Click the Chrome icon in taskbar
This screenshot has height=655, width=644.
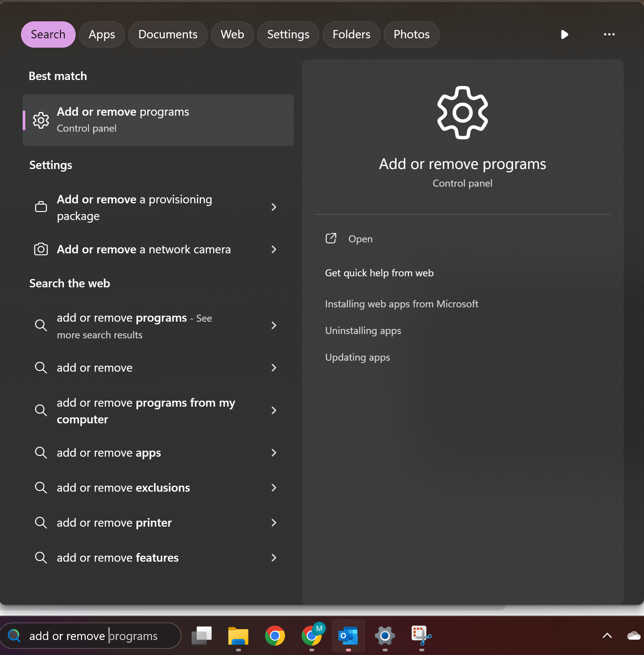click(x=275, y=636)
